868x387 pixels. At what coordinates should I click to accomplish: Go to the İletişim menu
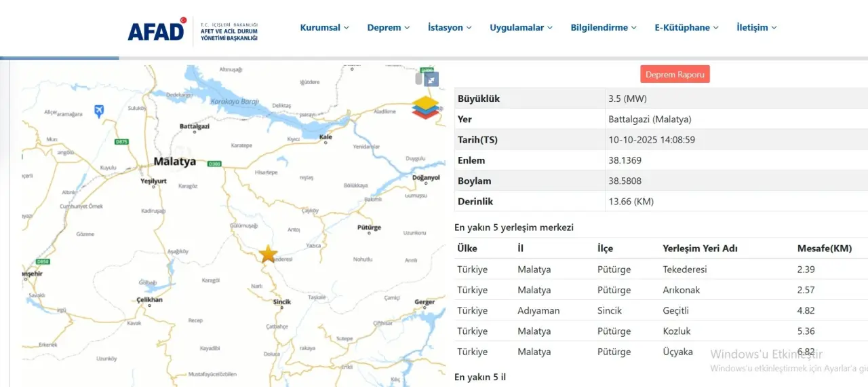[x=756, y=28]
